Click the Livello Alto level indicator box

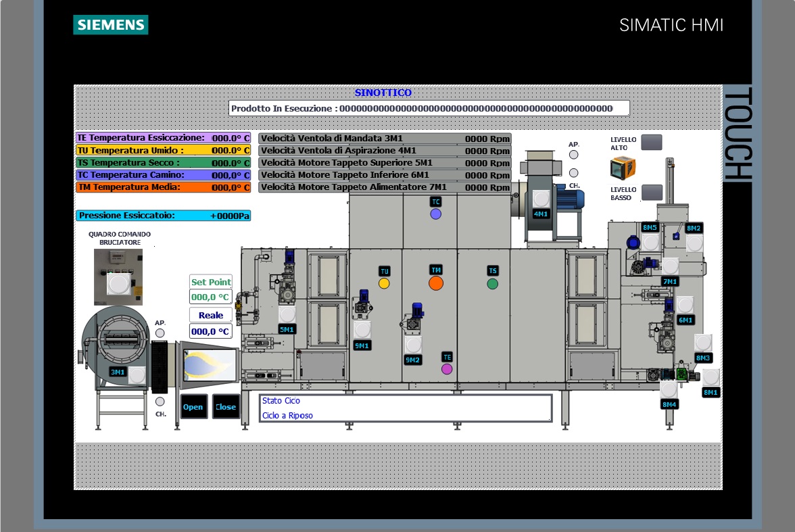coord(652,143)
